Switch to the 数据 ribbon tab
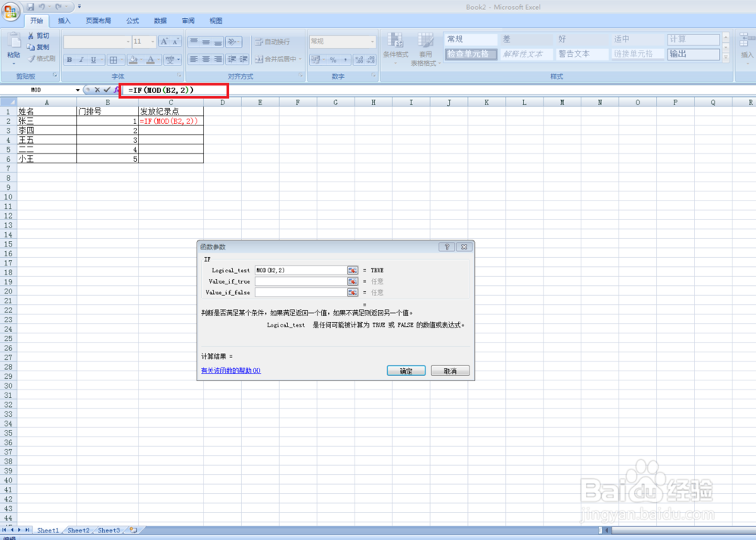The image size is (756, 540). (x=160, y=20)
